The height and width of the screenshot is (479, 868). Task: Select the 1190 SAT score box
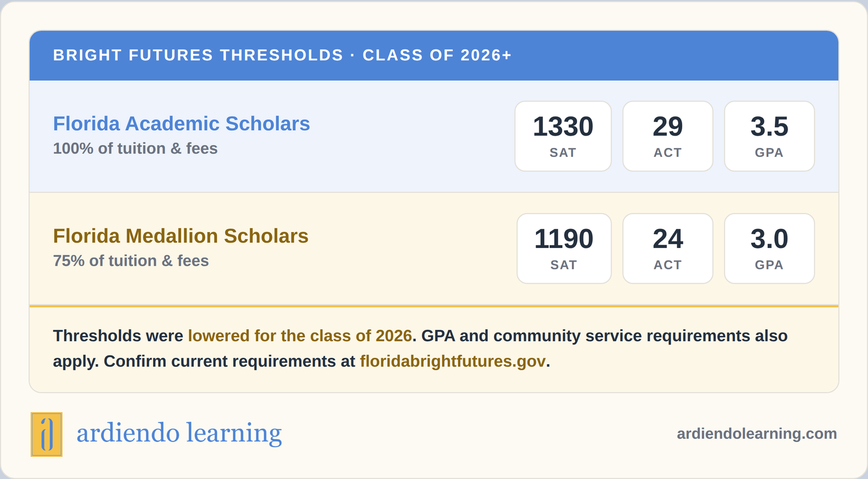pyautogui.click(x=564, y=248)
